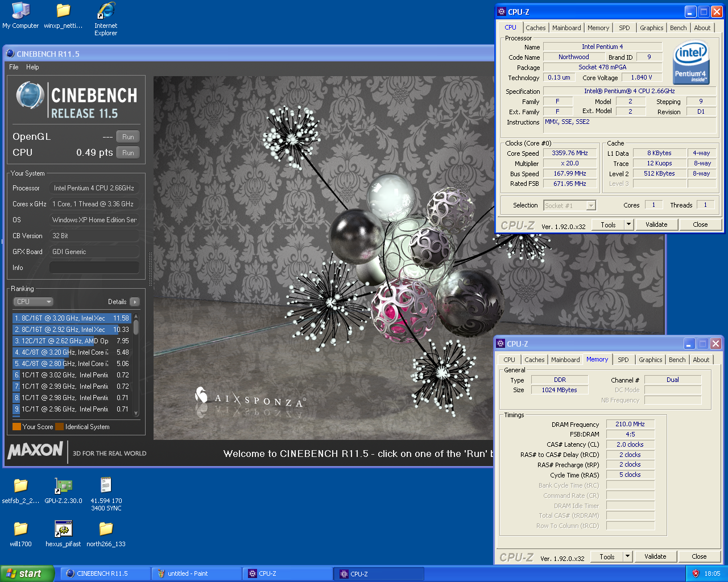This screenshot has width=728, height=582.
Task: Click Tools button in Memory CPU-Z window
Action: pyautogui.click(x=607, y=556)
